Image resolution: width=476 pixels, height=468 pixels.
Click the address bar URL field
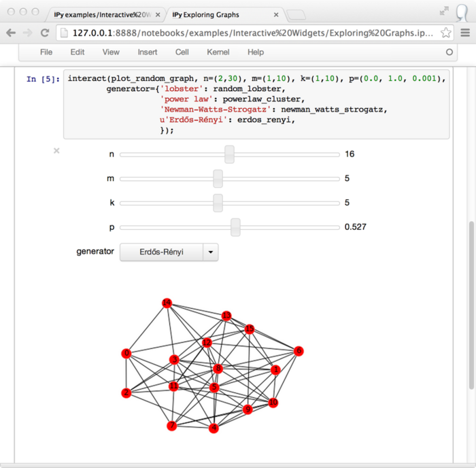[252, 33]
